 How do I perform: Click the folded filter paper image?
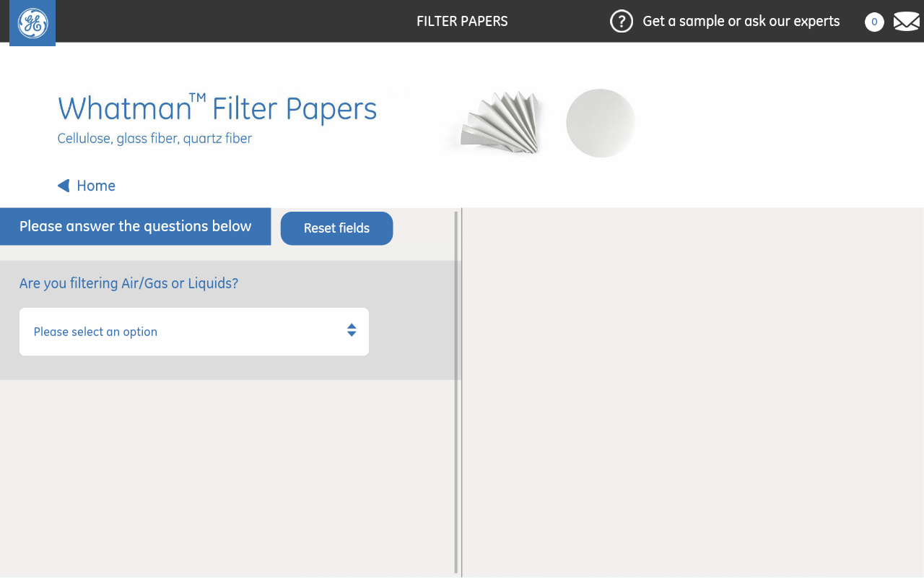[x=500, y=123]
